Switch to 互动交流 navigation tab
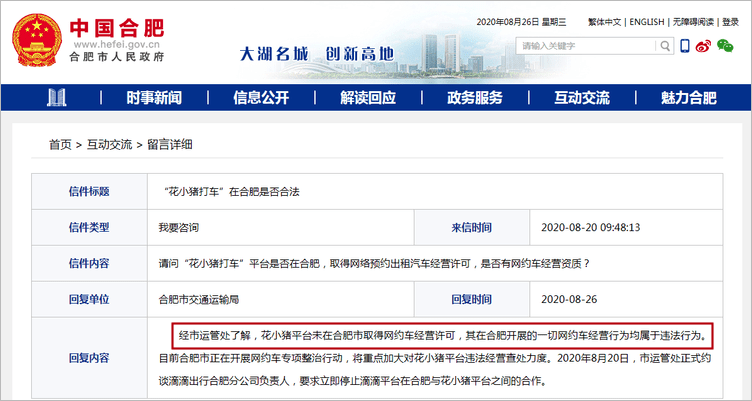The width and height of the screenshot is (752, 401). [x=582, y=97]
